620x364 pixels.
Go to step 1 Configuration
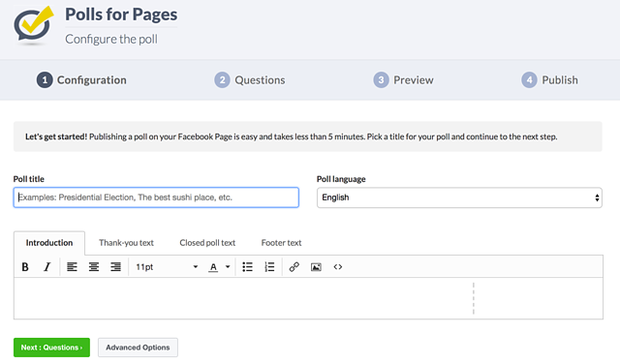[x=81, y=80]
